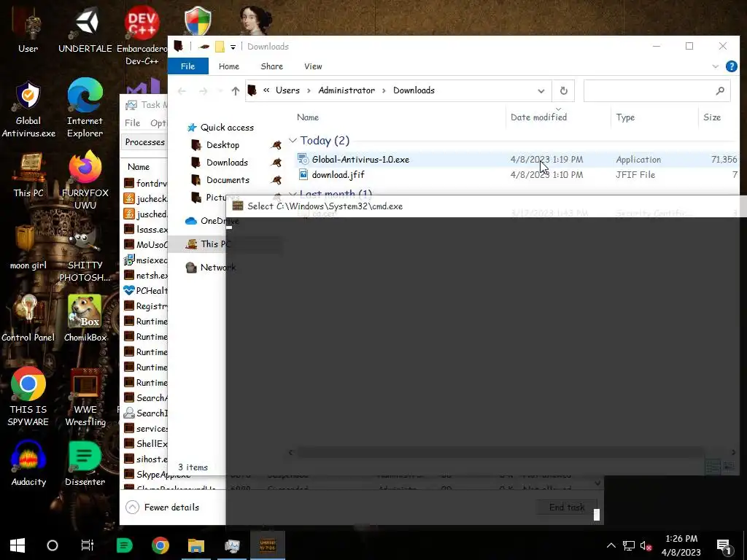Open Task Manager File menu
Screen dimensions: 747x560
click(133, 122)
